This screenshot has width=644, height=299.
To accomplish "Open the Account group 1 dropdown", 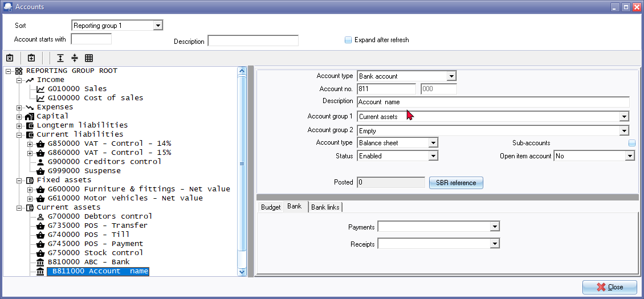I will (x=624, y=117).
